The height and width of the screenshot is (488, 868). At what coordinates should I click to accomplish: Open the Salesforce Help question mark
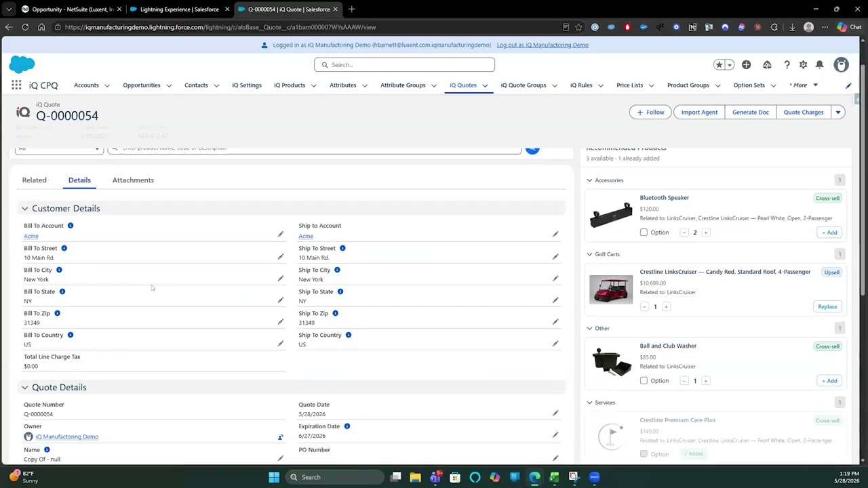pos(787,64)
